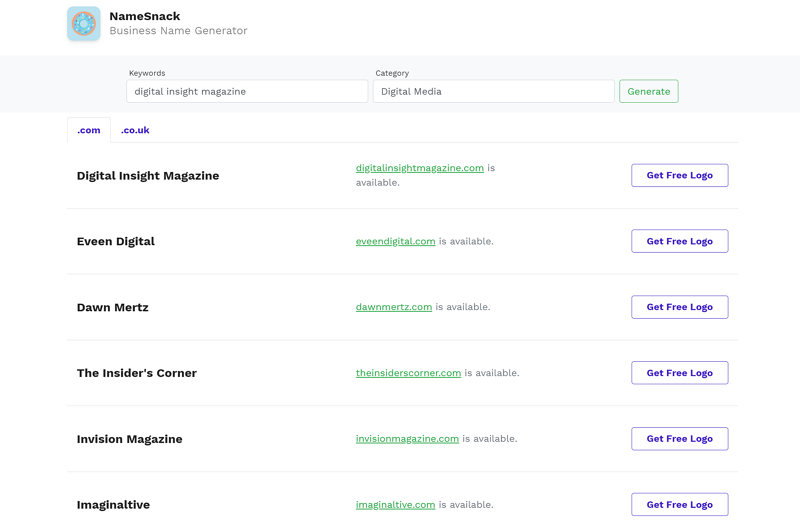The image size is (800, 530).
Task: Open invisionmagazine.com domain link
Action: [407, 439]
